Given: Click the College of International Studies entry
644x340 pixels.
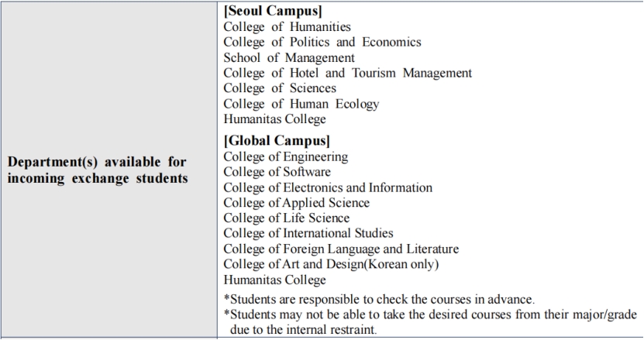Looking at the screenshot, I should [x=308, y=233].
